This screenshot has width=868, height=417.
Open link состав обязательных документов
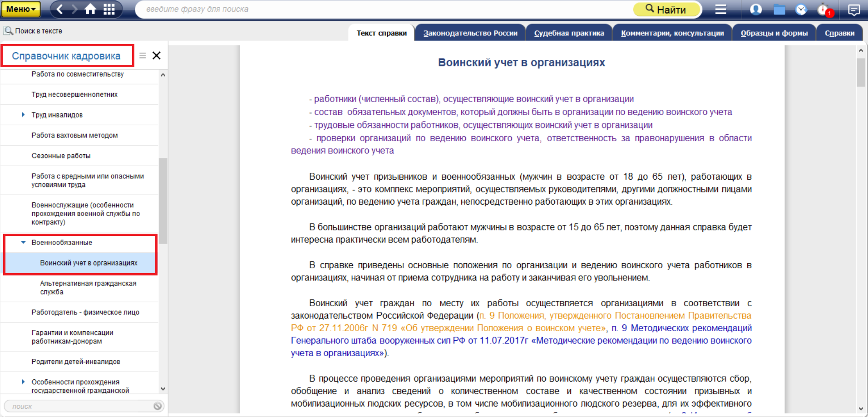[523, 112]
